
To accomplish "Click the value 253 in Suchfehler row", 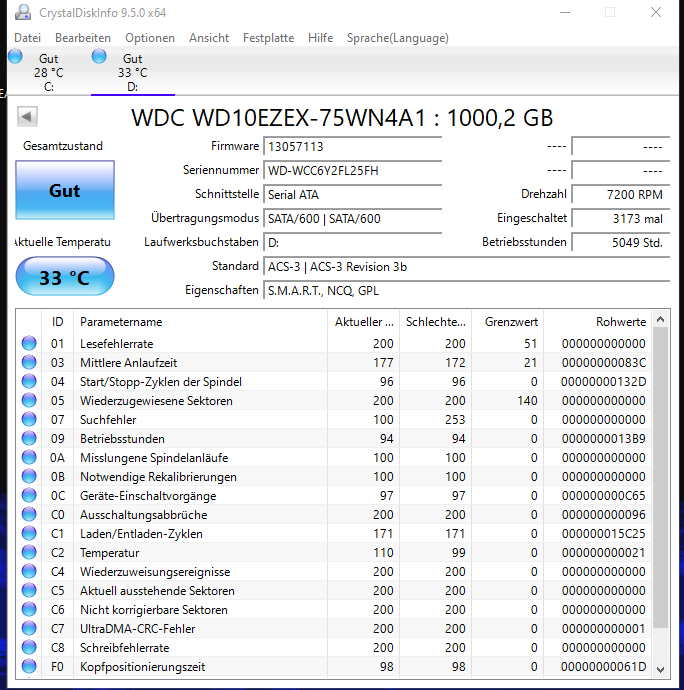I will [x=455, y=420].
